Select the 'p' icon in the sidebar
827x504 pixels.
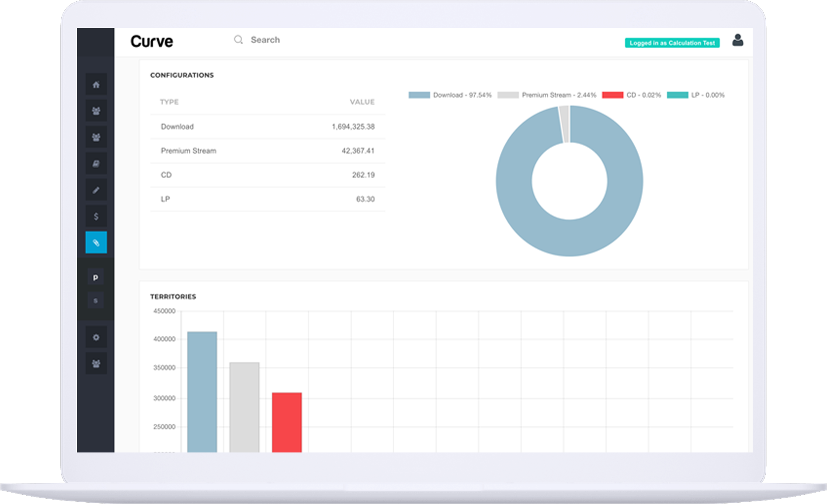96,277
